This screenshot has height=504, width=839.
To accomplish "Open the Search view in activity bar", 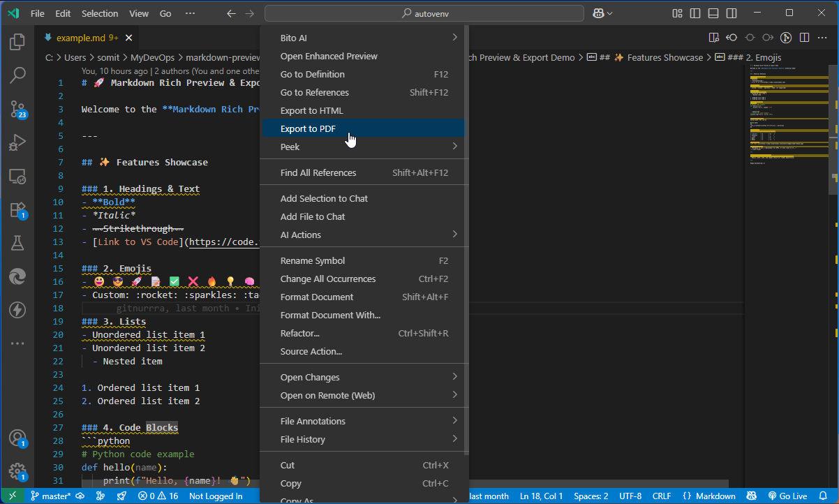I will click(17, 75).
